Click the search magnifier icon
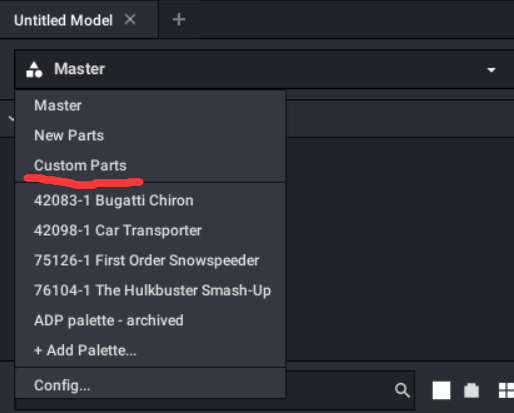 402,390
